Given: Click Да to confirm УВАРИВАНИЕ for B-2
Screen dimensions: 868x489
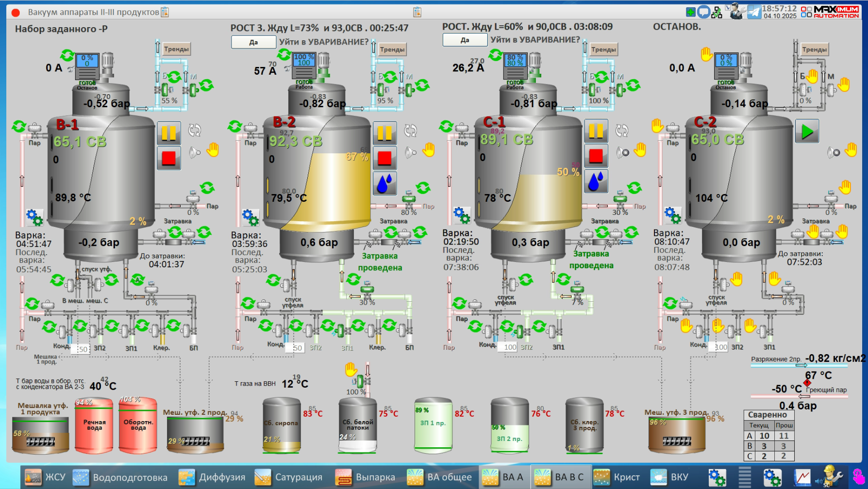Looking at the screenshot, I should [x=253, y=42].
